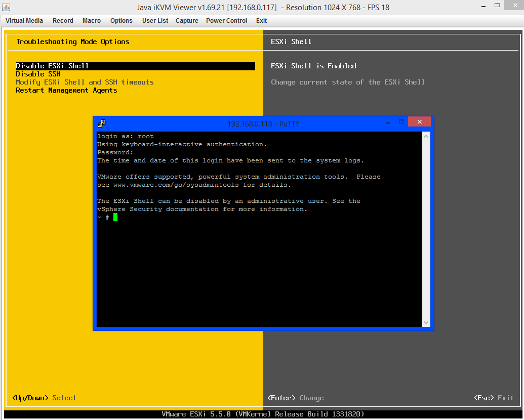The width and height of the screenshot is (524, 420).
Task: Open the User List menu
Action: (x=155, y=21)
